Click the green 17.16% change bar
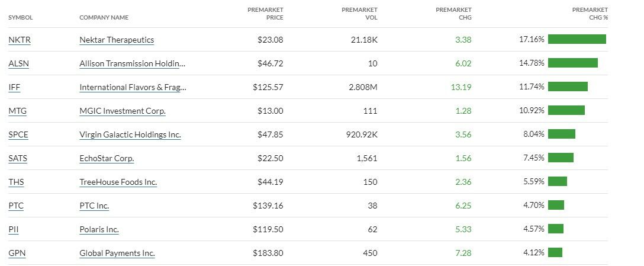The width and height of the screenshot is (644, 266). (x=577, y=39)
